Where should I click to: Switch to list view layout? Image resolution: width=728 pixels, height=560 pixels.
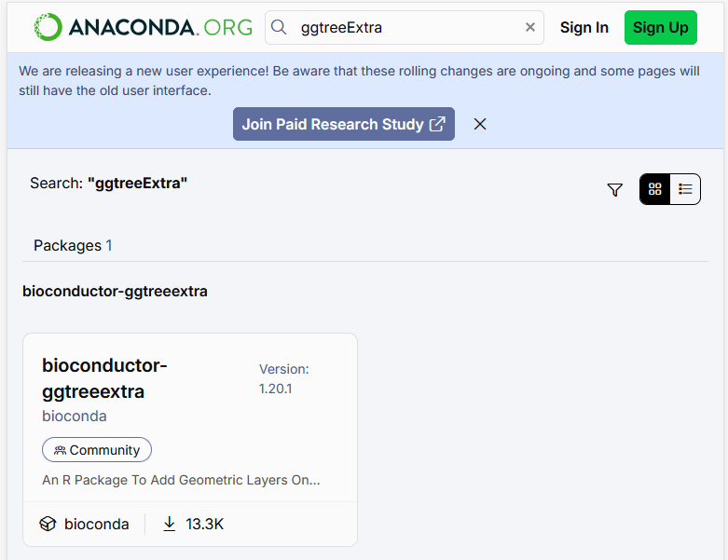[x=685, y=189]
